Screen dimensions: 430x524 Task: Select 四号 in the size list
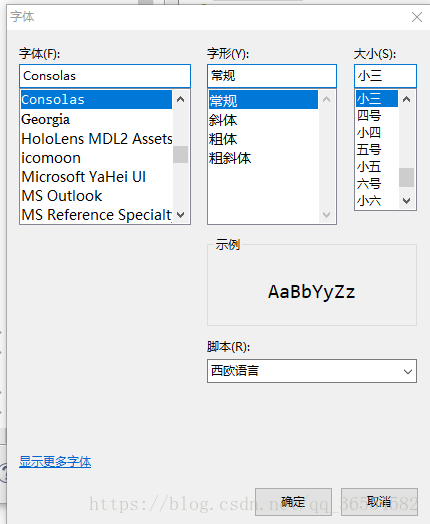click(377, 116)
